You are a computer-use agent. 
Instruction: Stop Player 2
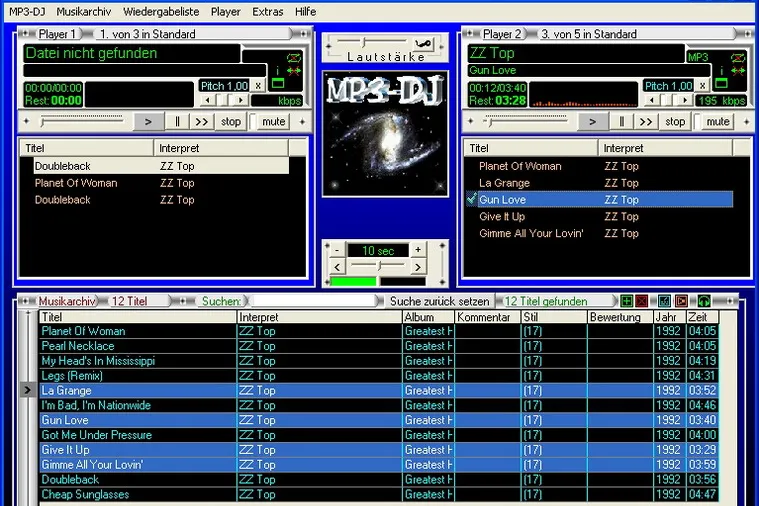tap(675, 122)
